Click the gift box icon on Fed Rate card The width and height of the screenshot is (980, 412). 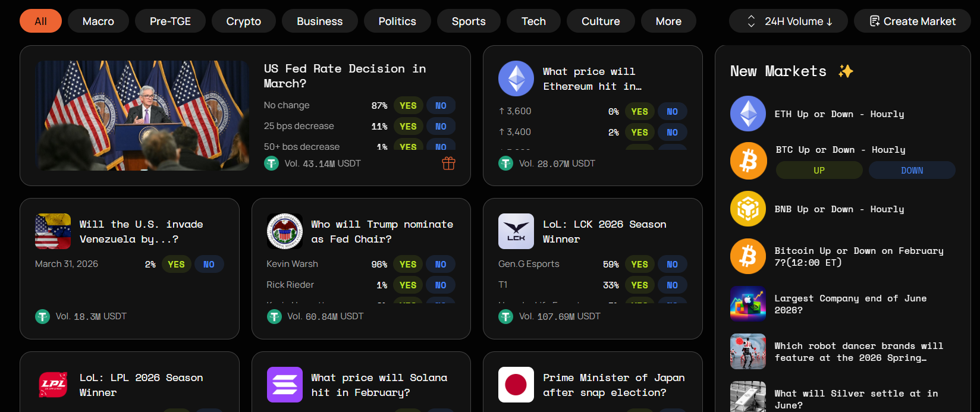coord(448,163)
